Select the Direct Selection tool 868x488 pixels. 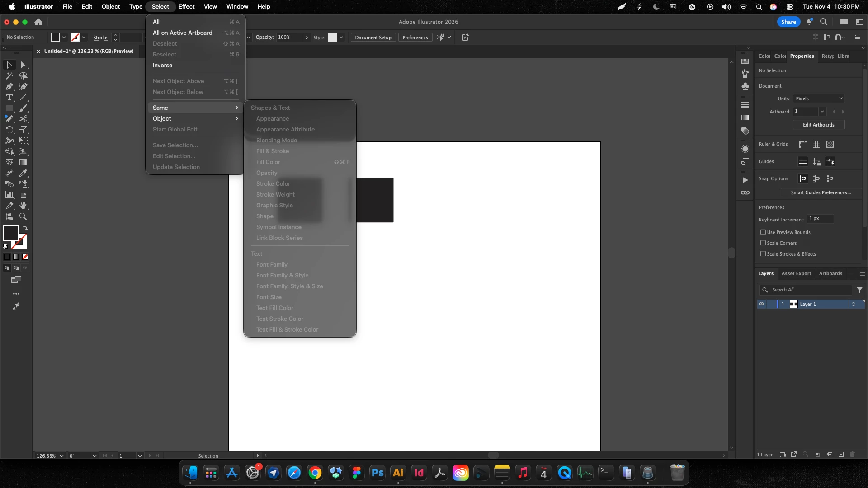click(x=24, y=65)
